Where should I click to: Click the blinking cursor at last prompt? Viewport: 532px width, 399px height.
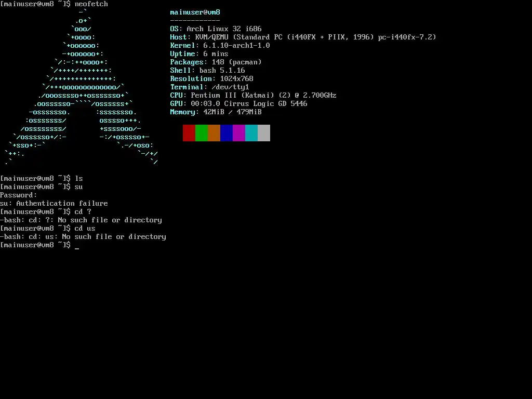(x=77, y=248)
